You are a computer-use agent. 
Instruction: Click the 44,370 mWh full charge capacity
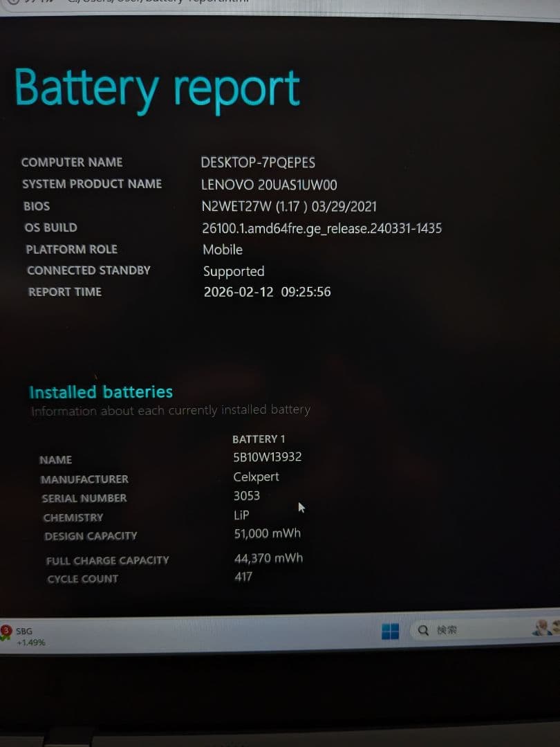tap(268, 558)
